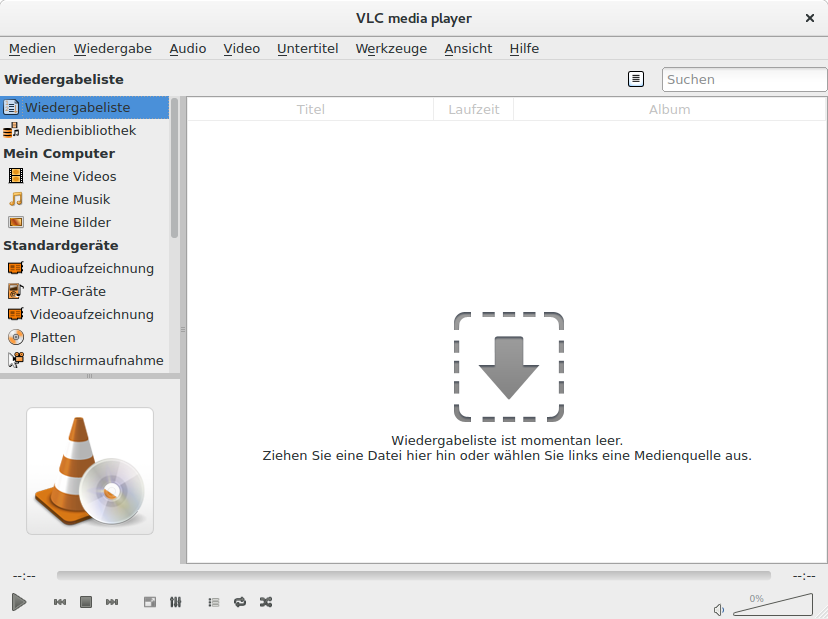Click the Standardgeräte section header
This screenshot has height=619, width=828.
point(61,246)
